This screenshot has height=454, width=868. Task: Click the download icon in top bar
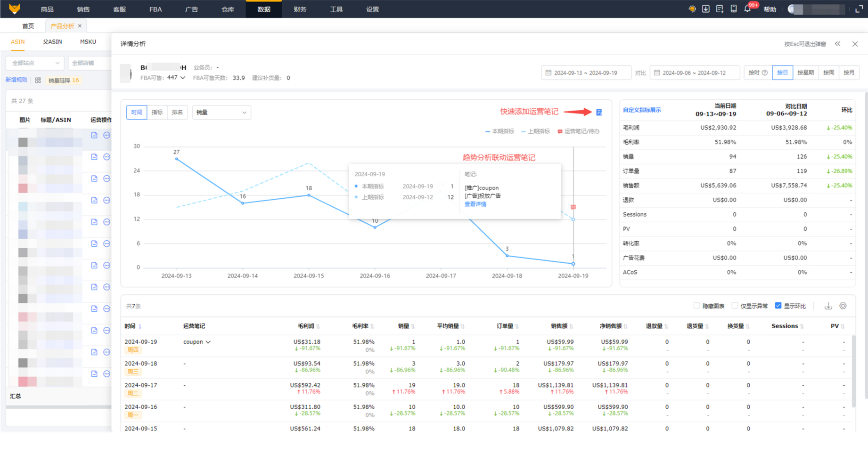pos(705,9)
